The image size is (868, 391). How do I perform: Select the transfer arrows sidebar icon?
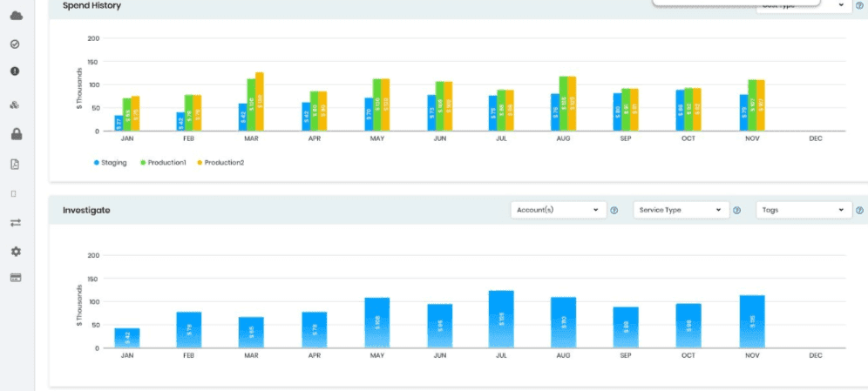(x=15, y=222)
